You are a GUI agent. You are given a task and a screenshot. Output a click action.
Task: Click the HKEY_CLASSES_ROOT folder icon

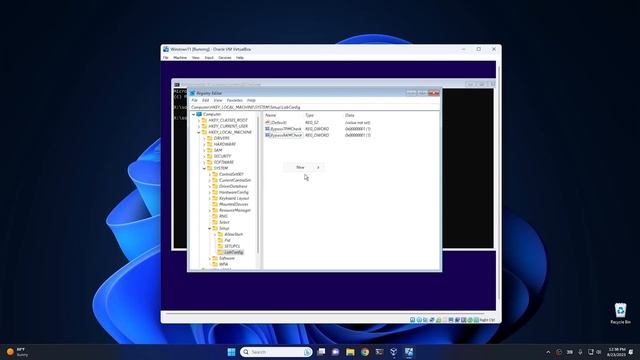[x=204, y=120]
